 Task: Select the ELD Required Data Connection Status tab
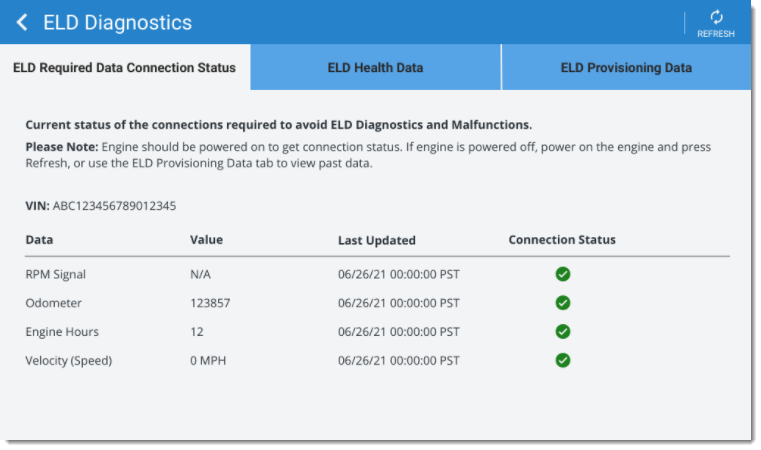(125, 67)
